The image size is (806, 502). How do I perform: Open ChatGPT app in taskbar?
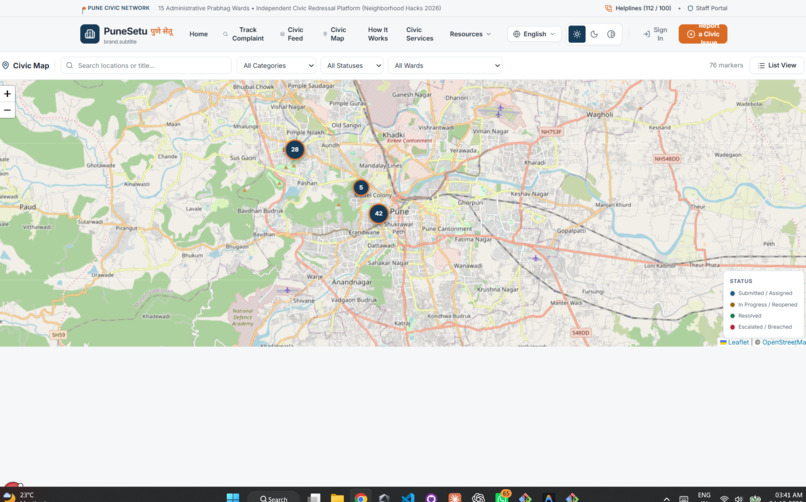(478, 497)
